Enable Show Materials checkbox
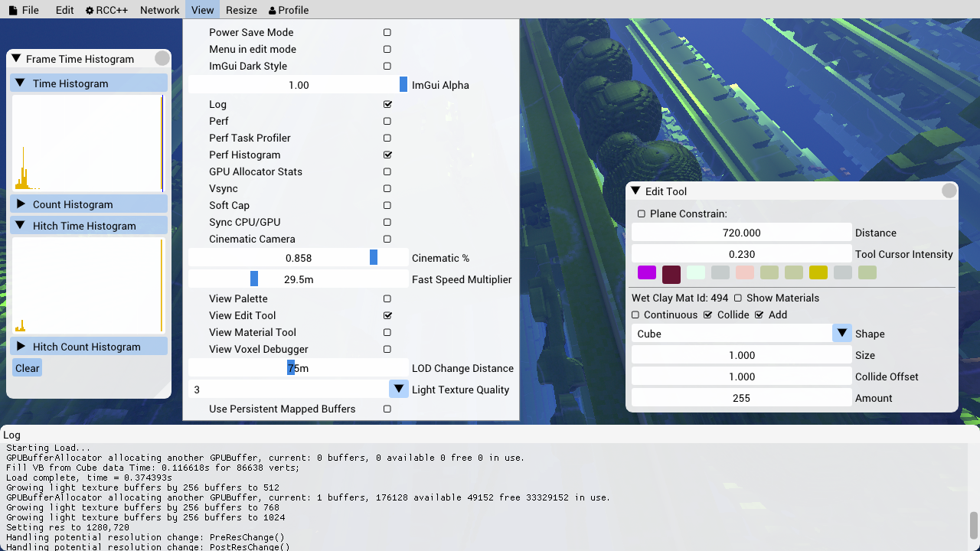Screen dimensions: 980x551 [x=738, y=298]
